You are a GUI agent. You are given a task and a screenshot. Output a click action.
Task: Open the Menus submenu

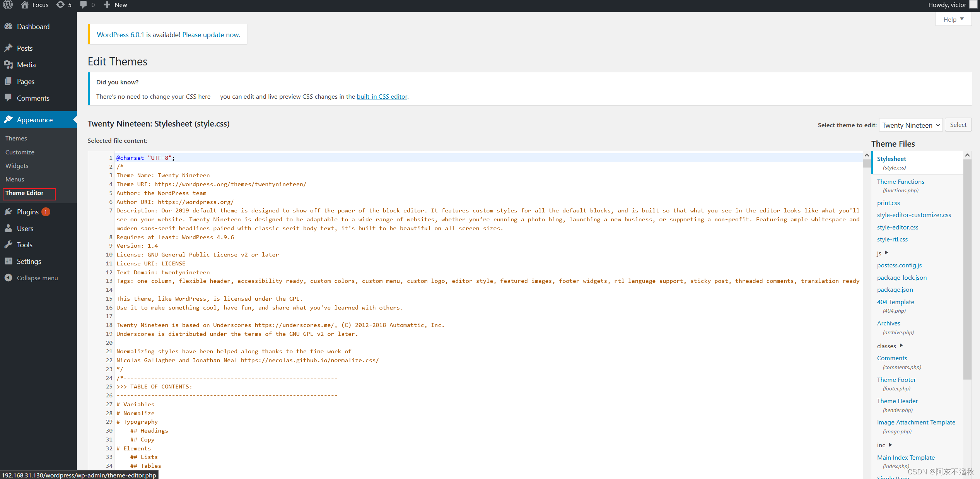click(x=15, y=179)
